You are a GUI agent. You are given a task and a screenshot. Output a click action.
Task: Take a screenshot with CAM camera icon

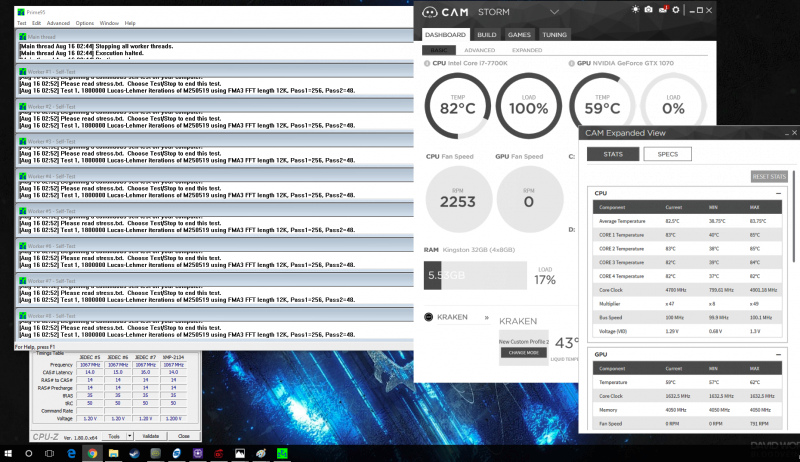click(x=648, y=10)
